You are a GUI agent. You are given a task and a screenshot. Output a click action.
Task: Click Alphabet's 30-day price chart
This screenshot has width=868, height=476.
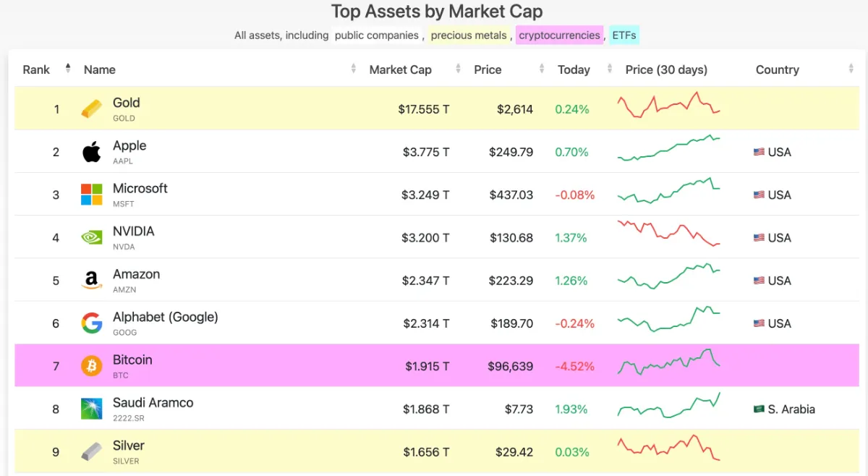668,319
